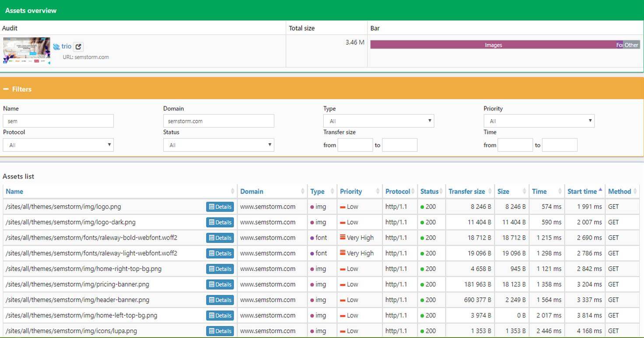Open Details for home-right-top-bg.png
The height and width of the screenshot is (338, 644).
(x=220, y=269)
